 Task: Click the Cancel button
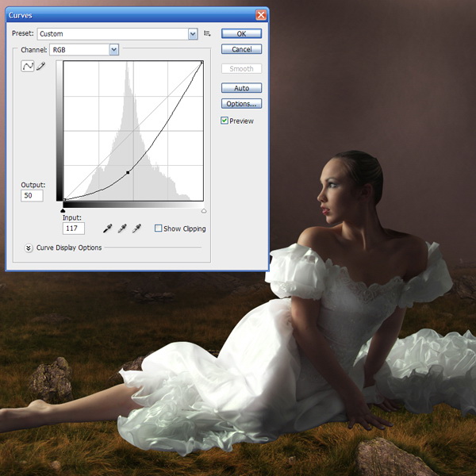241,49
